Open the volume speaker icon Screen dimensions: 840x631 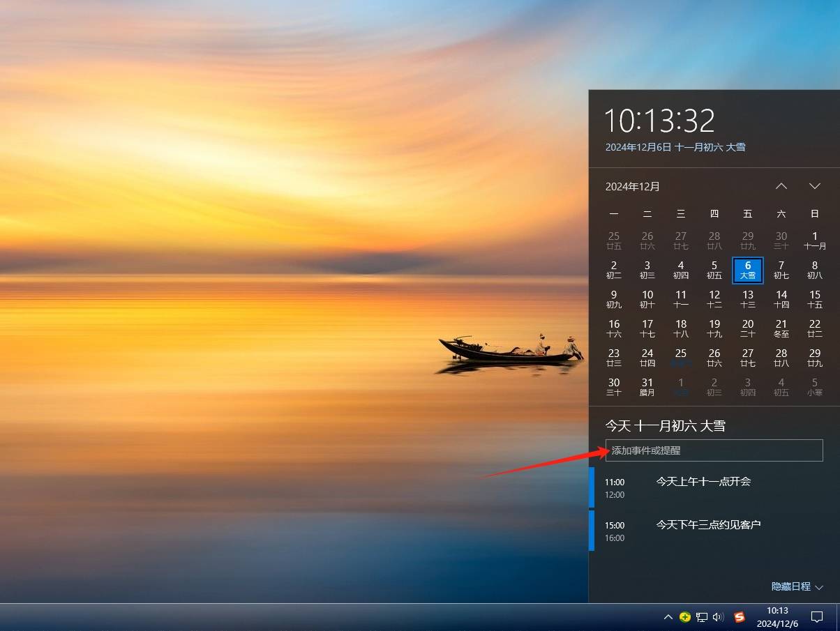(719, 617)
